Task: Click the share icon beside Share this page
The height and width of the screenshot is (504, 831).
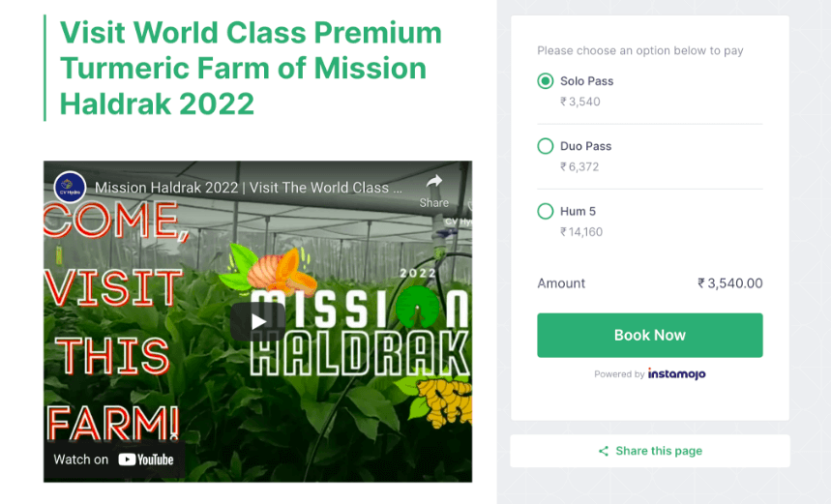Action: tap(604, 451)
